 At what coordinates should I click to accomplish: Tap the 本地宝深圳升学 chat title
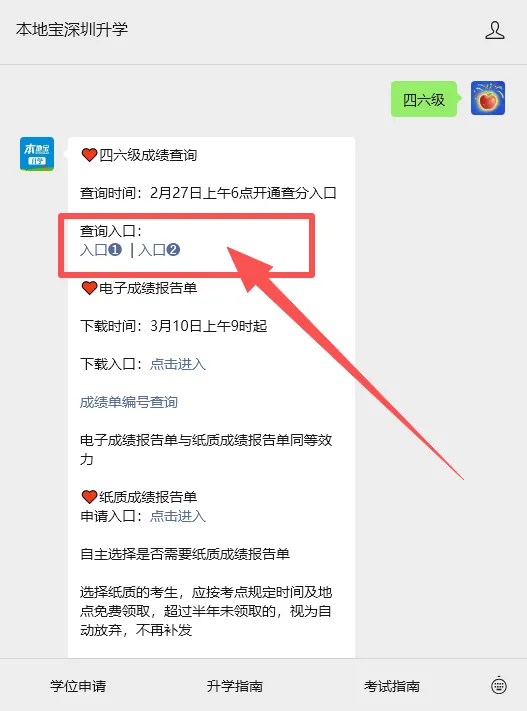point(72,29)
